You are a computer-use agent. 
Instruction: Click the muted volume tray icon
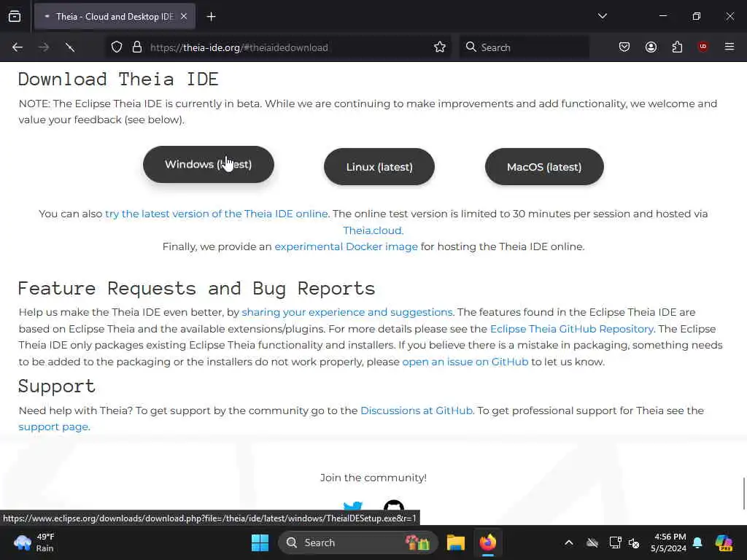pos(634,543)
